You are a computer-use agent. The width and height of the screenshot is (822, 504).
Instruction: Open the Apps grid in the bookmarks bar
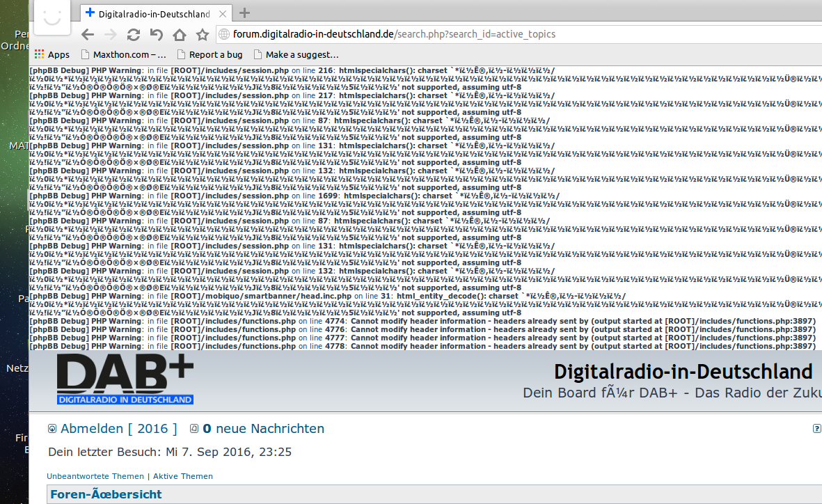pyautogui.click(x=52, y=54)
